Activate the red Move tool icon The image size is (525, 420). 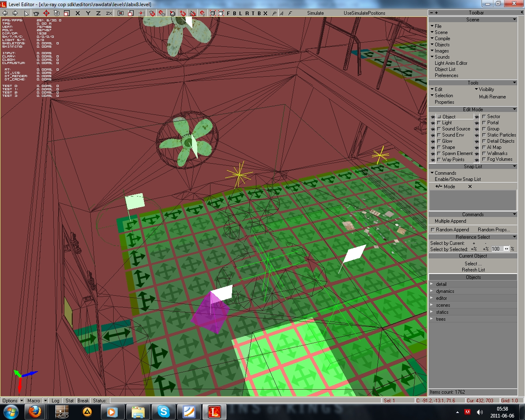click(x=46, y=13)
